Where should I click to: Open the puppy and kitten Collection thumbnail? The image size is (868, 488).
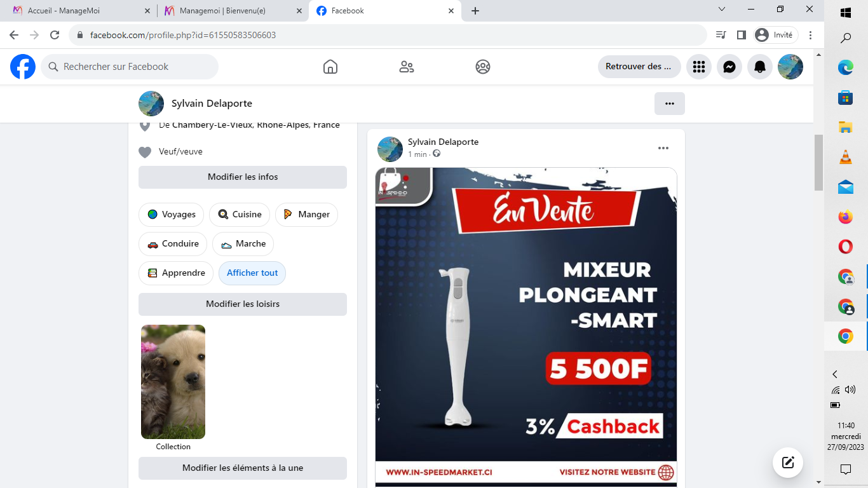(173, 382)
